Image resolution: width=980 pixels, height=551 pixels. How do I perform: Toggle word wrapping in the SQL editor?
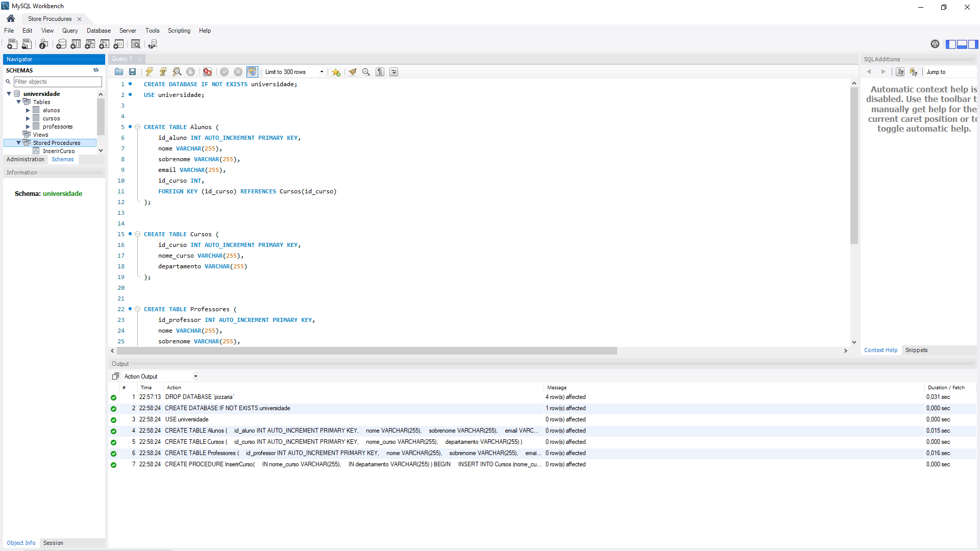pos(394,71)
